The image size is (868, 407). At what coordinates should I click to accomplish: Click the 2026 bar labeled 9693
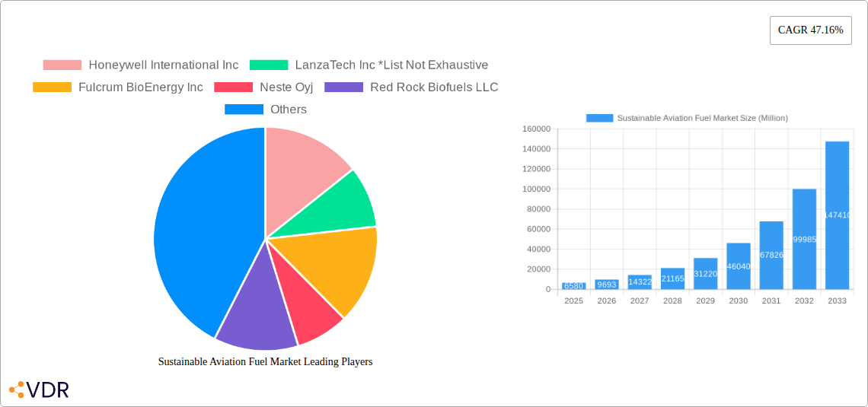click(607, 285)
